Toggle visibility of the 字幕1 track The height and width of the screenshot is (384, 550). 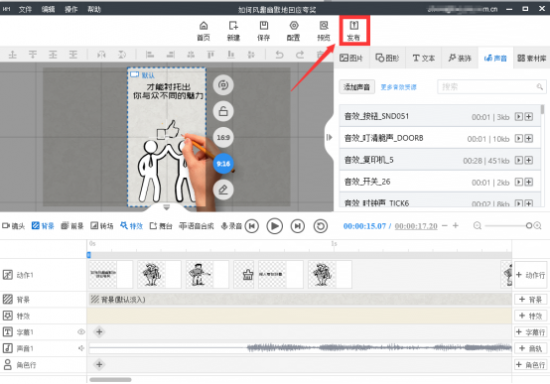tap(81, 332)
